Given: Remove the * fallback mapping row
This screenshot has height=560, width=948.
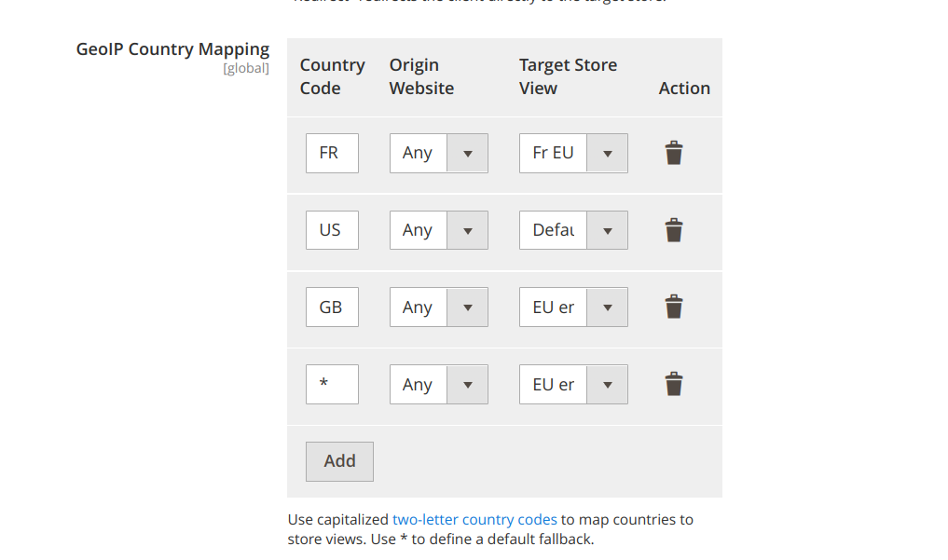Looking at the screenshot, I should pos(674,385).
